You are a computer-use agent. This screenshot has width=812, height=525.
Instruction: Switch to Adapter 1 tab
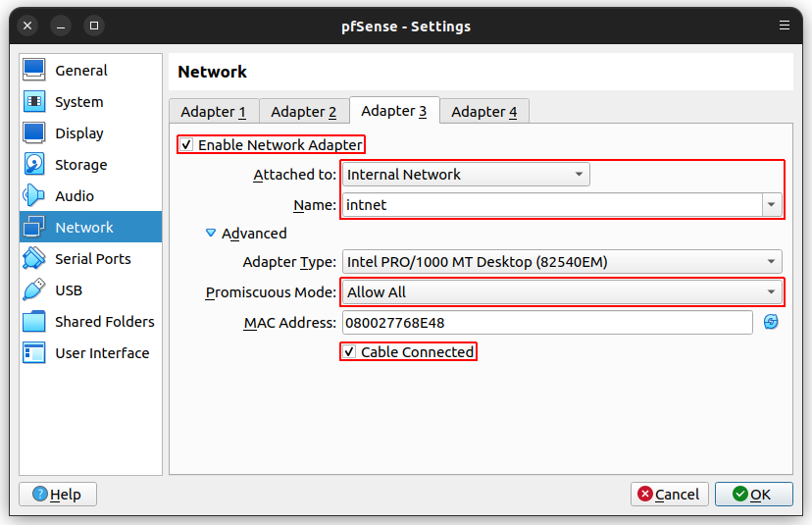[214, 112]
